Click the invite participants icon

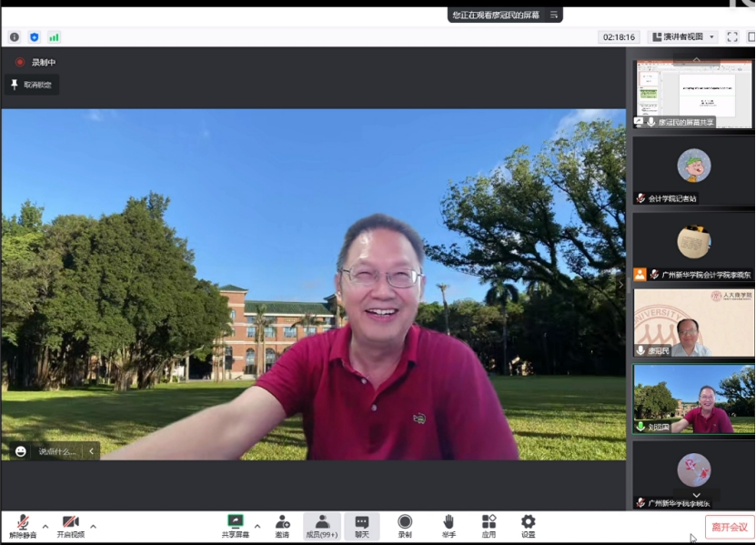(x=282, y=522)
